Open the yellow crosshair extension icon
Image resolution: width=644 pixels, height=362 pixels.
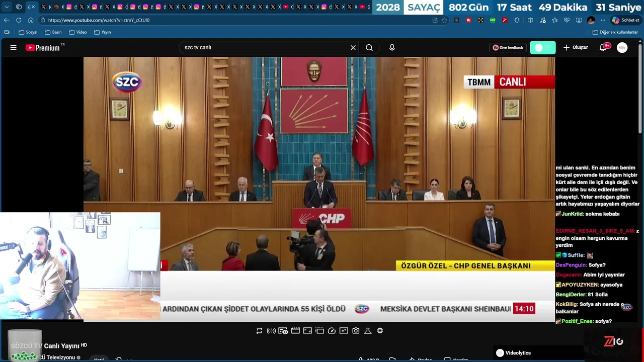(480, 20)
